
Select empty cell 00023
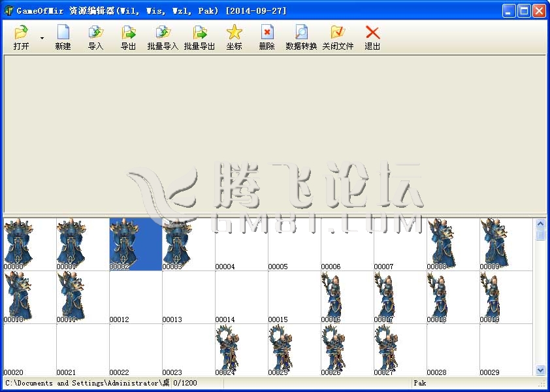[189, 350]
